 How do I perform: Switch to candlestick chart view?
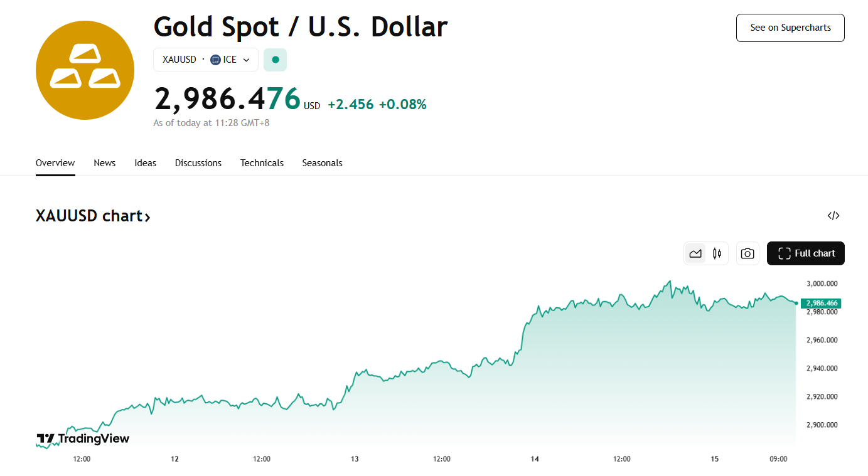tap(717, 253)
